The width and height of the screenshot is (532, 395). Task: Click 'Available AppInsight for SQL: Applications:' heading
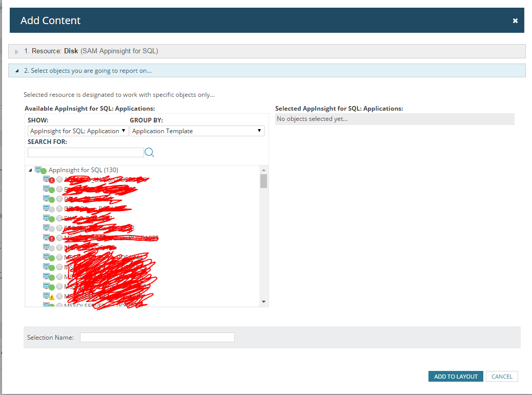pyautogui.click(x=90, y=109)
